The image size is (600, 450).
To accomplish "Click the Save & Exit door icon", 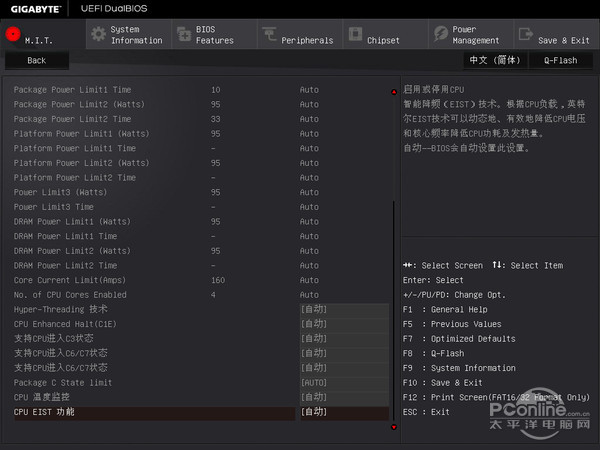I will 526,34.
